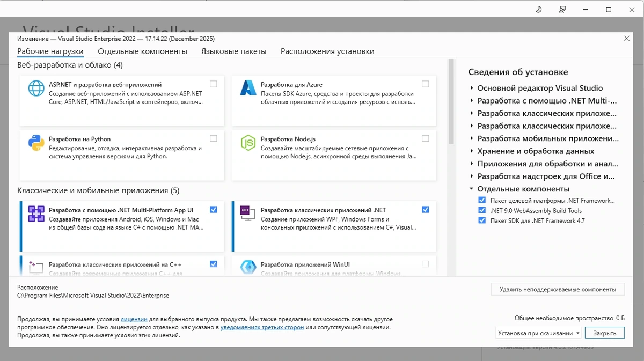This screenshot has height=361, width=644.
Task: Select the Azure development workload title
Action: click(x=291, y=85)
